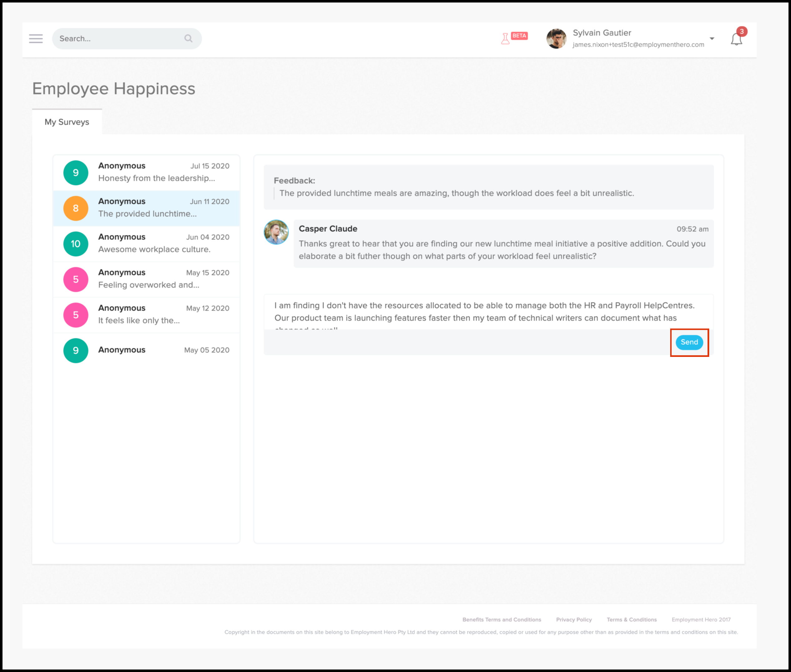The height and width of the screenshot is (672, 791).
Task: Expand the user account dropdown arrow
Action: pos(712,38)
